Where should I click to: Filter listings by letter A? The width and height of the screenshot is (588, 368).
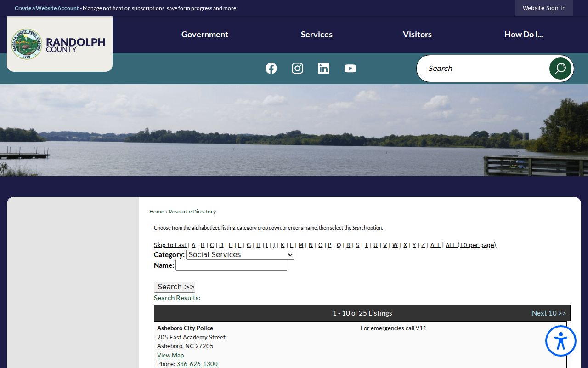[x=193, y=245]
